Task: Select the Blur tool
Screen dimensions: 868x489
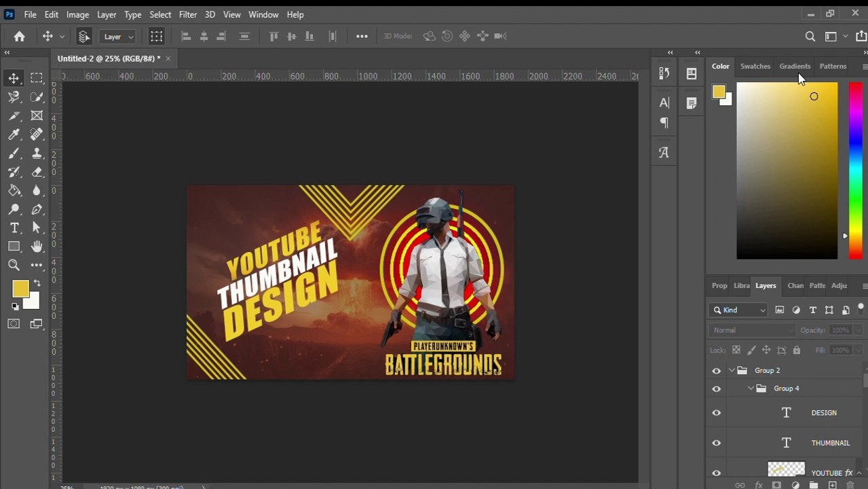Action: (37, 191)
